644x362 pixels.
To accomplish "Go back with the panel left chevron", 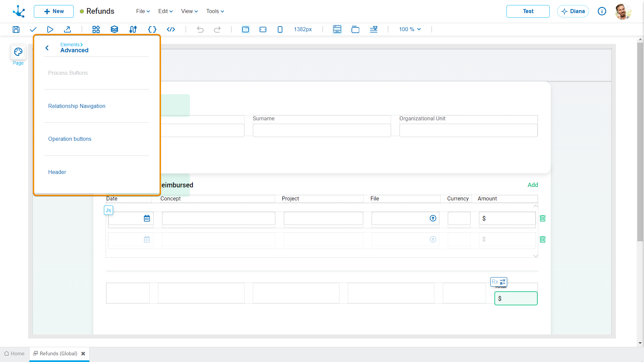I will 47,48.
